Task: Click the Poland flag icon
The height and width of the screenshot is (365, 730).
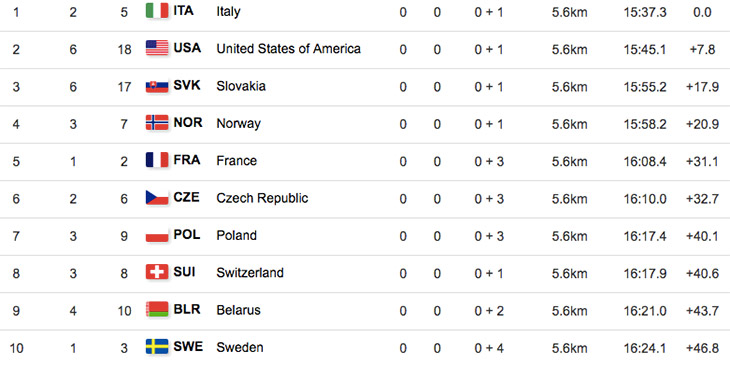Action: 157,236
